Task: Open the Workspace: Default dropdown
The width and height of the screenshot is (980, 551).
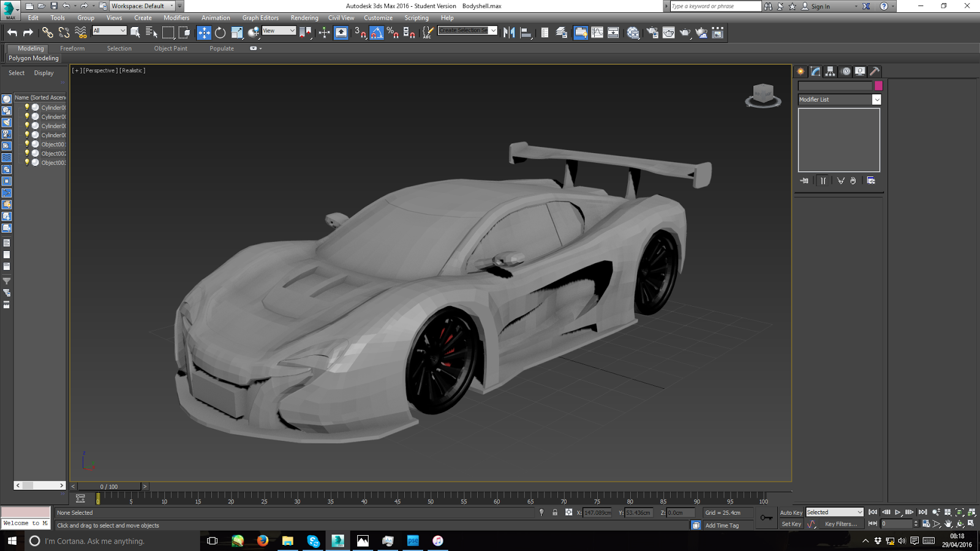Action: (x=142, y=6)
